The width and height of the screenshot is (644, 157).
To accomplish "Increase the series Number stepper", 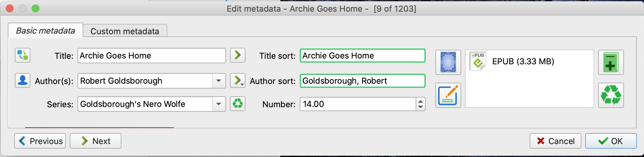I will coord(421,101).
